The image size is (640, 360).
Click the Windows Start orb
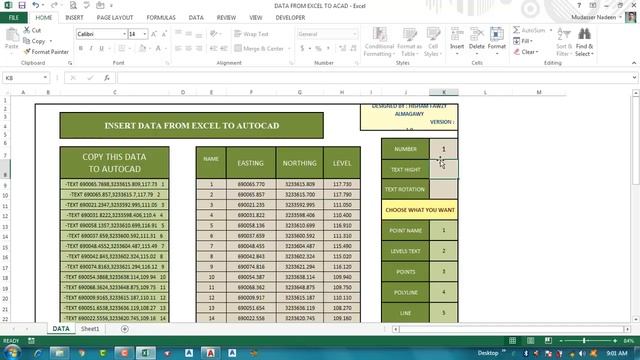point(12,352)
